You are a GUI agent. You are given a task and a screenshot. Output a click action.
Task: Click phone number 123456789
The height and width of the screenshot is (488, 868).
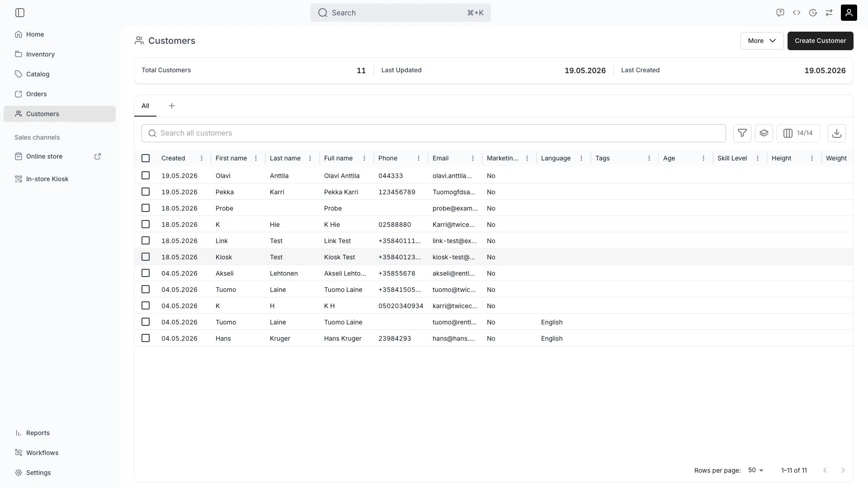tap(397, 192)
